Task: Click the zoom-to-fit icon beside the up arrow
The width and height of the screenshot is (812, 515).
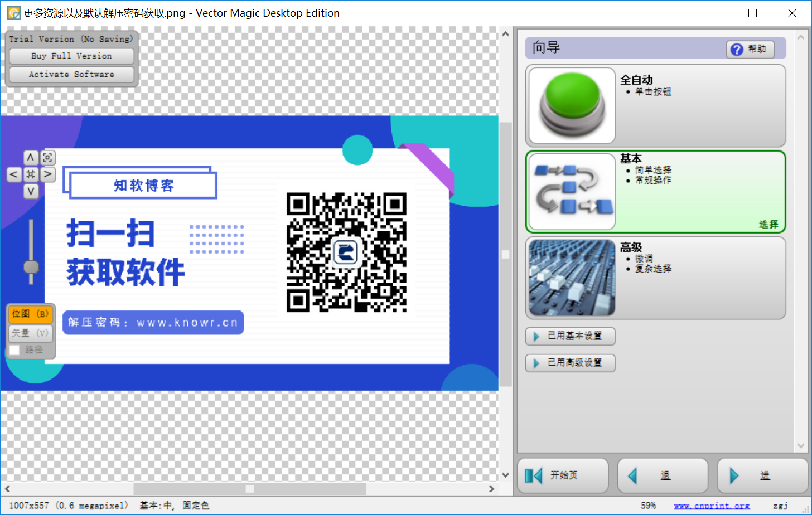Action: click(x=48, y=158)
